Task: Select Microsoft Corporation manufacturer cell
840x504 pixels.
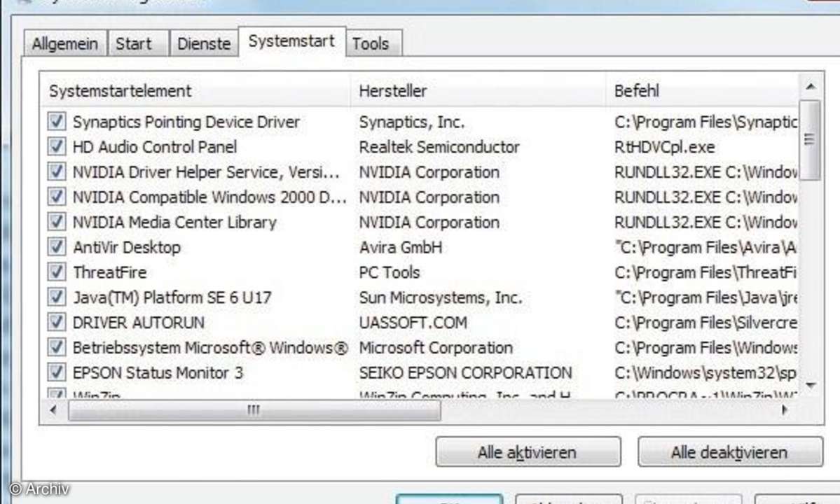Action: coord(436,349)
